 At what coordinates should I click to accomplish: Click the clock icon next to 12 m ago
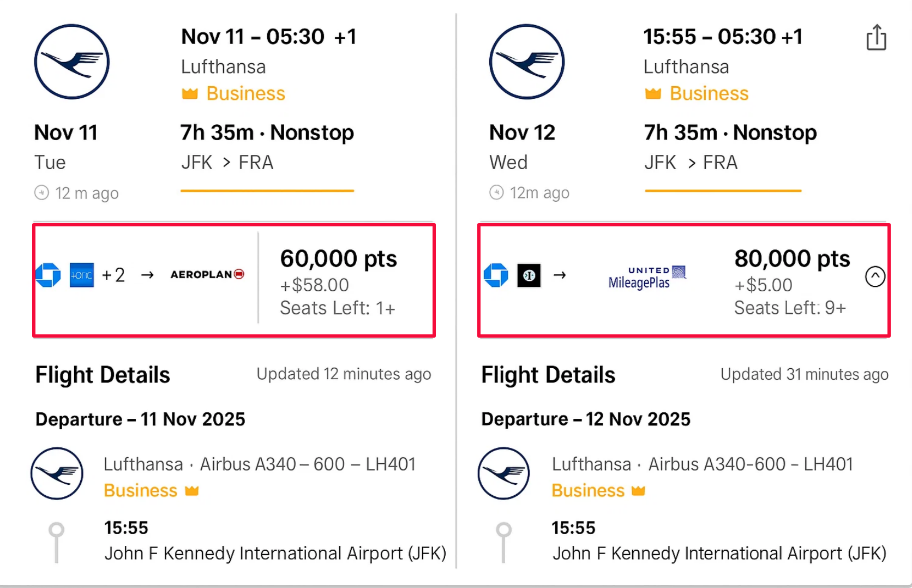(x=43, y=193)
